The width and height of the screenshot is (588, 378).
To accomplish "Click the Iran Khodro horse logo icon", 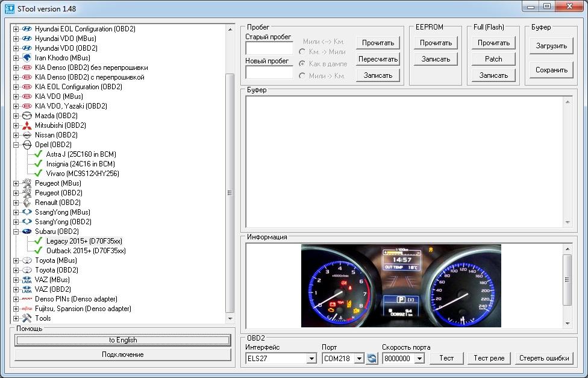I will (x=27, y=58).
